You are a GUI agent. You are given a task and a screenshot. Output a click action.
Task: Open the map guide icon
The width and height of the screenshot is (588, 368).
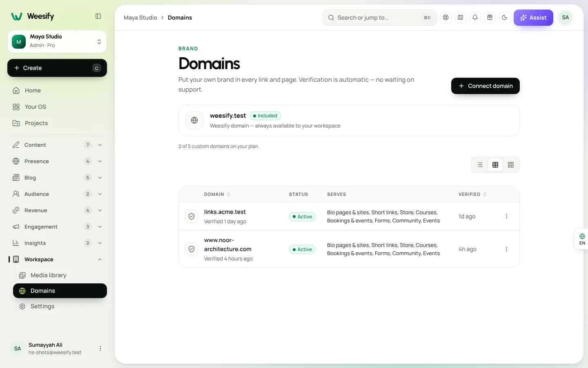click(461, 18)
